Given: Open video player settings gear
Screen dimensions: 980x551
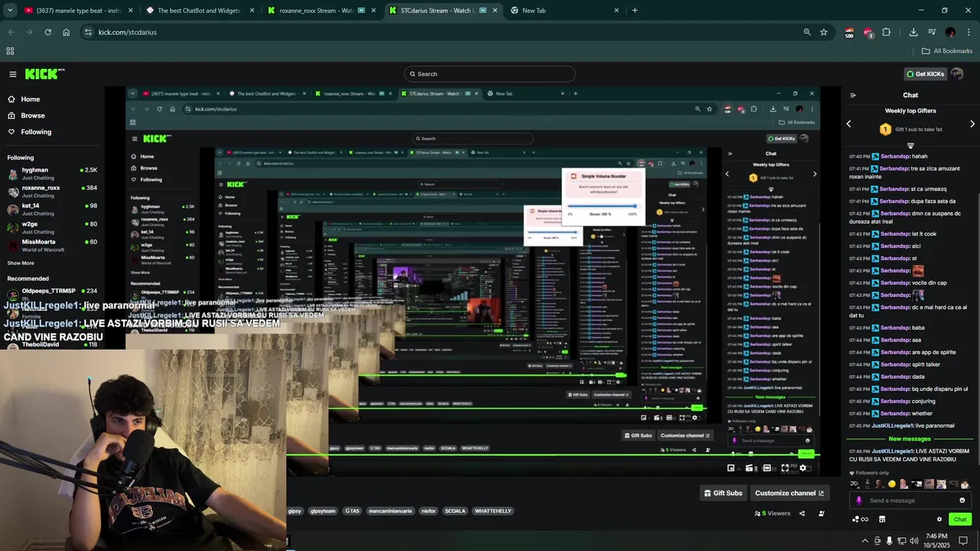Looking at the screenshot, I should [x=802, y=468].
